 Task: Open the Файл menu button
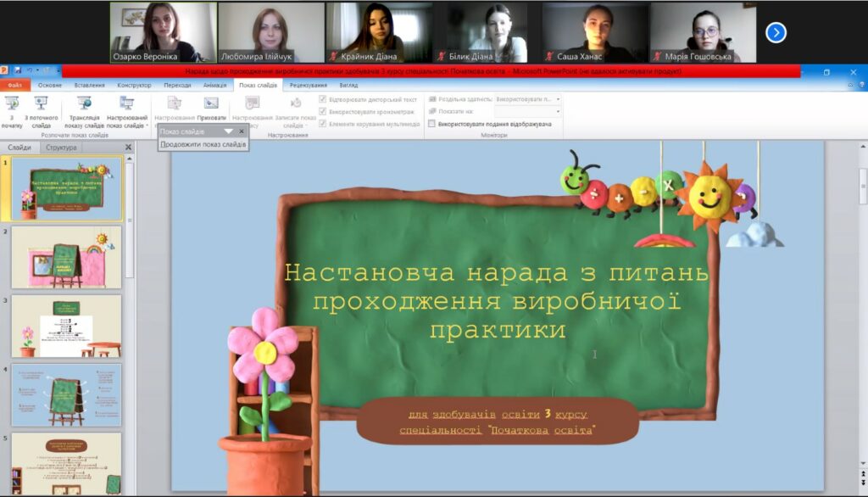(x=14, y=85)
